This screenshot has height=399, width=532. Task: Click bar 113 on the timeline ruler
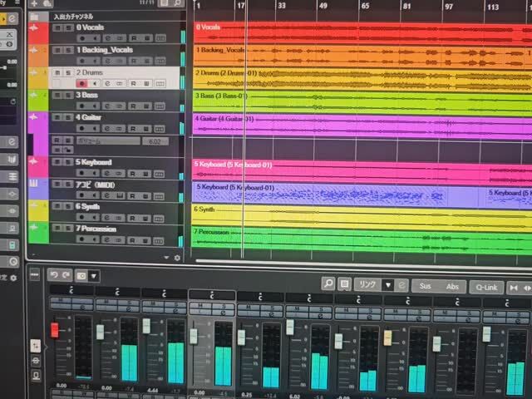pos(493,7)
